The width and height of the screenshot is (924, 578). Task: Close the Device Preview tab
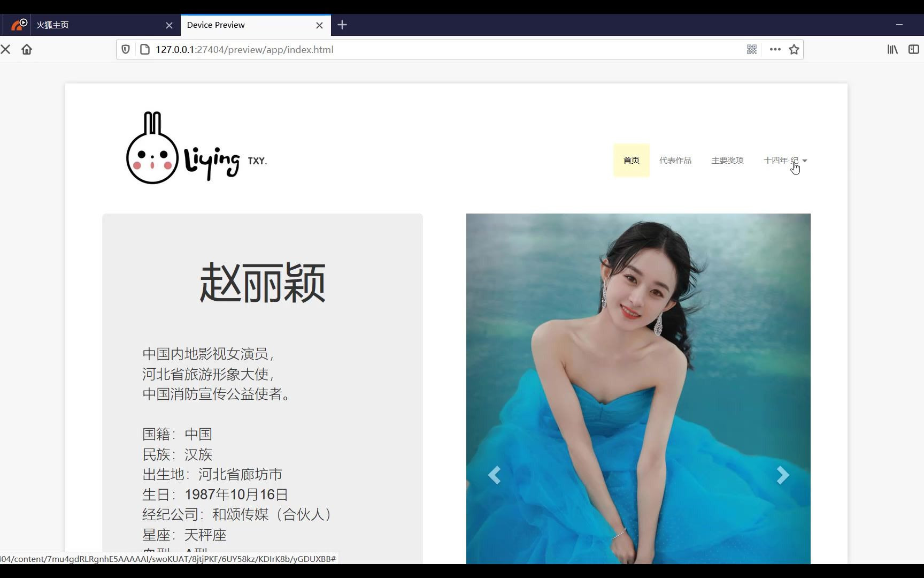[x=319, y=25]
